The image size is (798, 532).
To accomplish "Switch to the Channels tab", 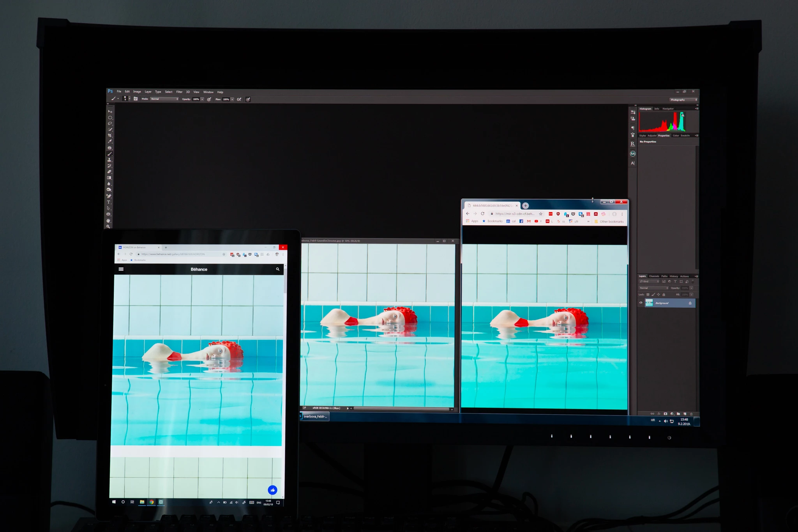I will point(654,276).
